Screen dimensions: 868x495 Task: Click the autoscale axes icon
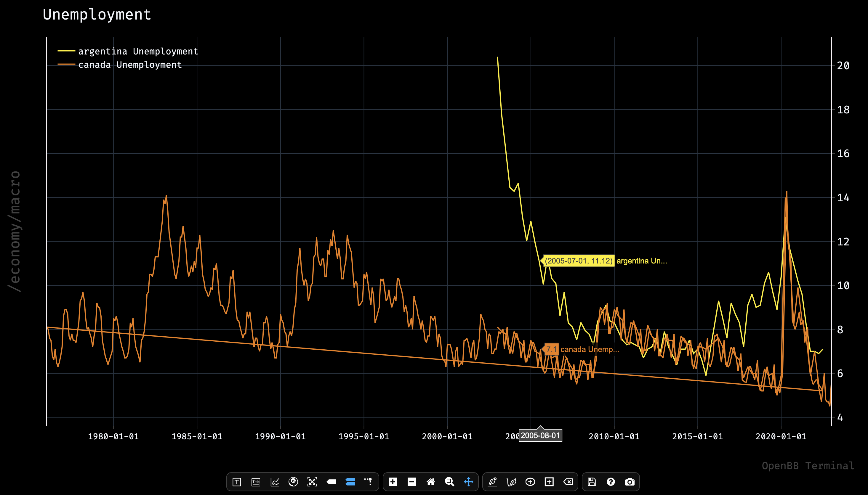312,482
